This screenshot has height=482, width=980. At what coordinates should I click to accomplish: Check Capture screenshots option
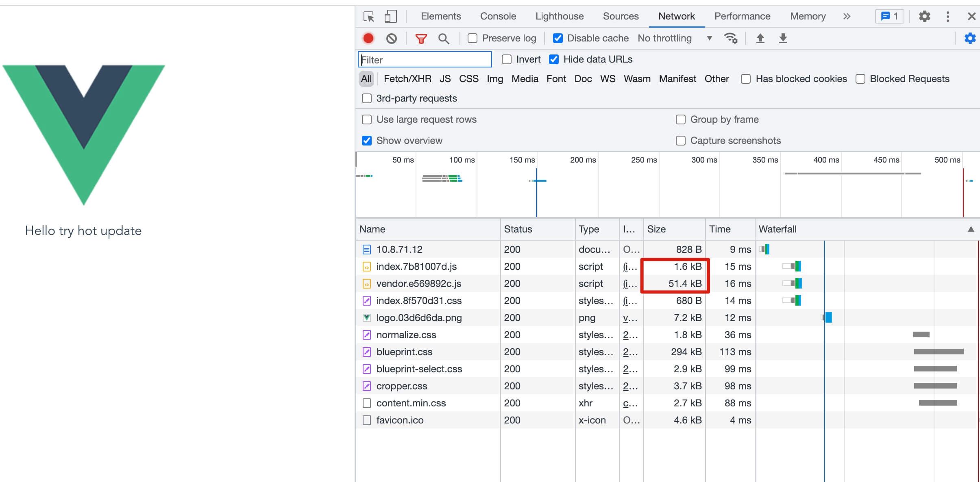click(x=680, y=141)
